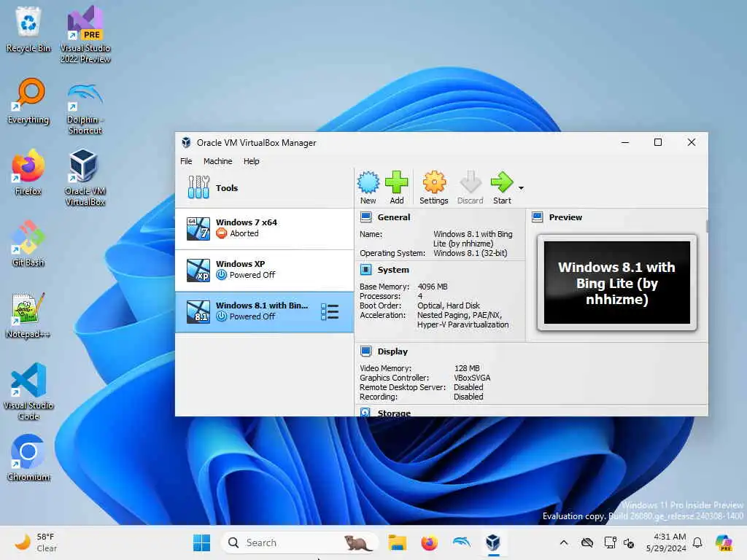Image resolution: width=747 pixels, height=560 pixels.
Task: Click the Windows 7 x64 Aborted status icon
Action: [x=222, y=233]
